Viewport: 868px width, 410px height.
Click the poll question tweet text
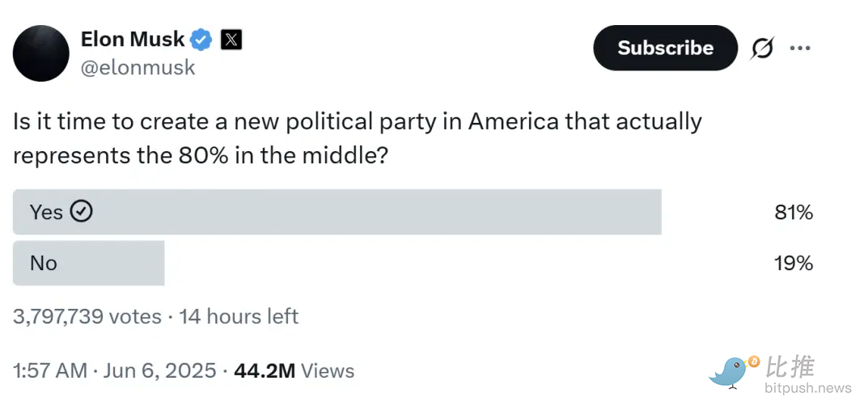coord(356,137)
